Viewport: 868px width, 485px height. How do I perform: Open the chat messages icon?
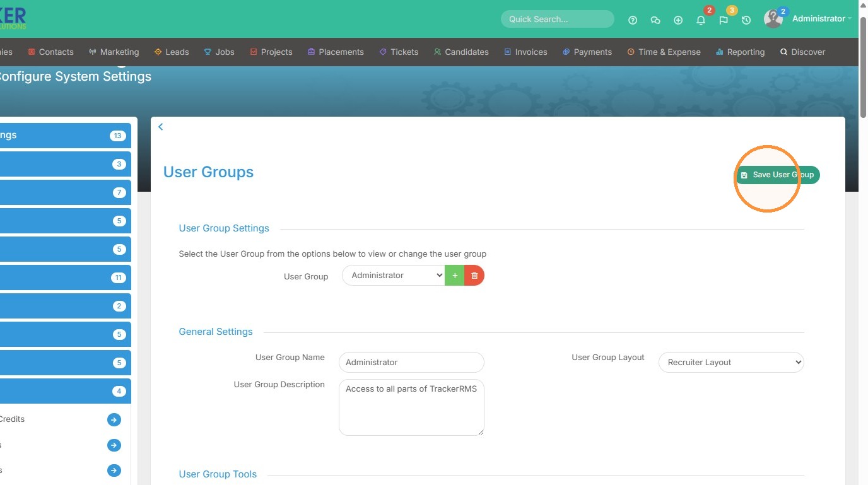(x=655, y=20)
